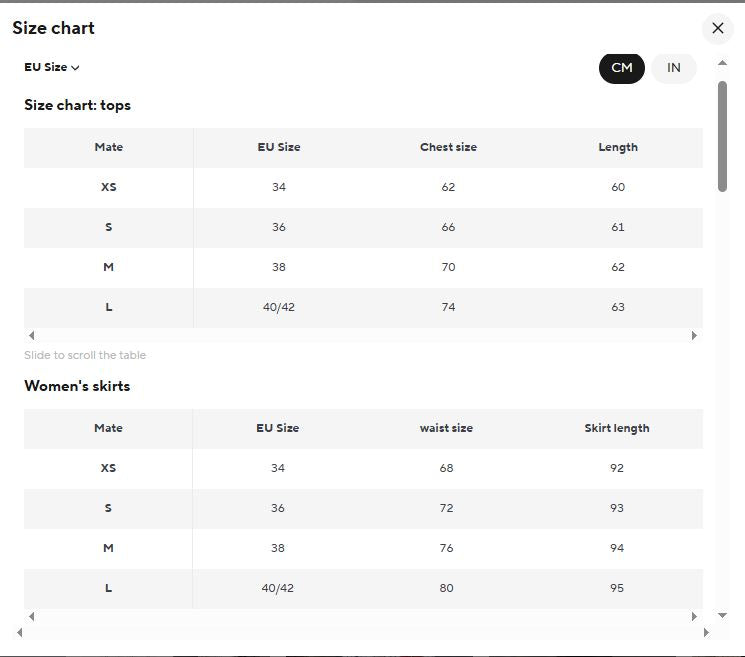Viewport: 745px width, 657px height.
Task: Open the EU Size dropdown
Action: pyautogui.click(x=51, y=67)
